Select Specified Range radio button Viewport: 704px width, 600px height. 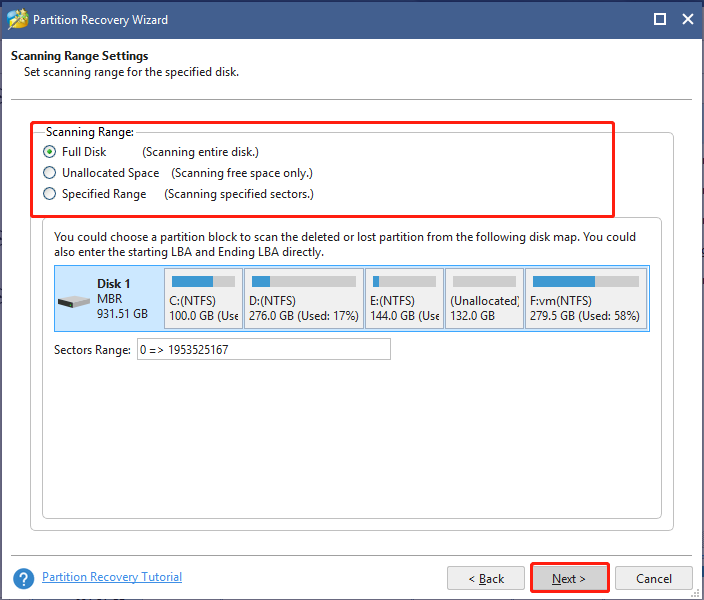(49, 194)
